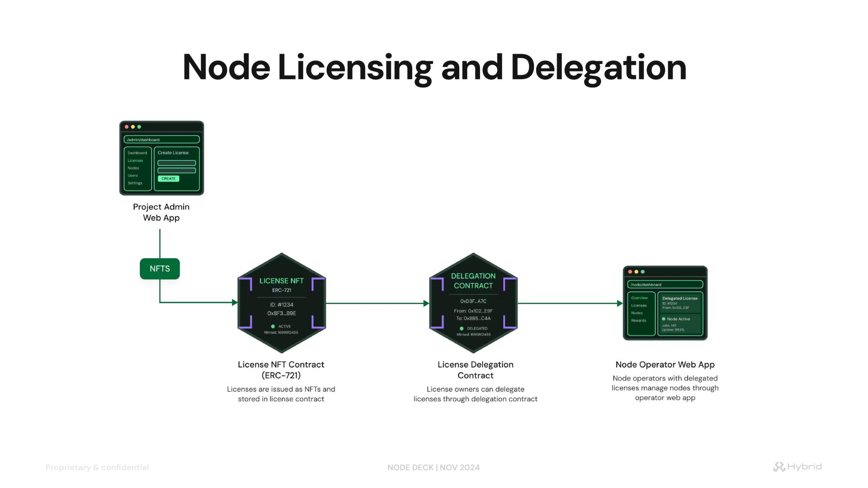This screenshot has height=488, width=868.
Task: Select the Delegation Contract hexagon graphic
Action: tap(473, 303)
